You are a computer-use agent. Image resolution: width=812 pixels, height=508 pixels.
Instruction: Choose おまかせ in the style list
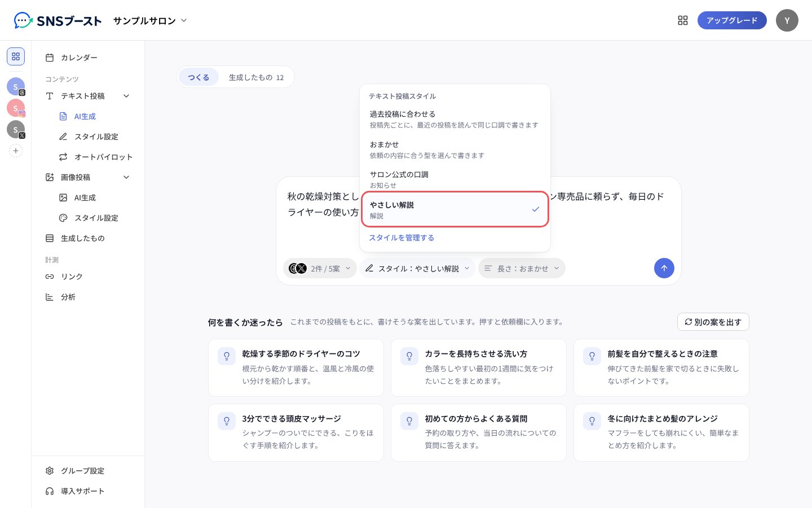455,150
